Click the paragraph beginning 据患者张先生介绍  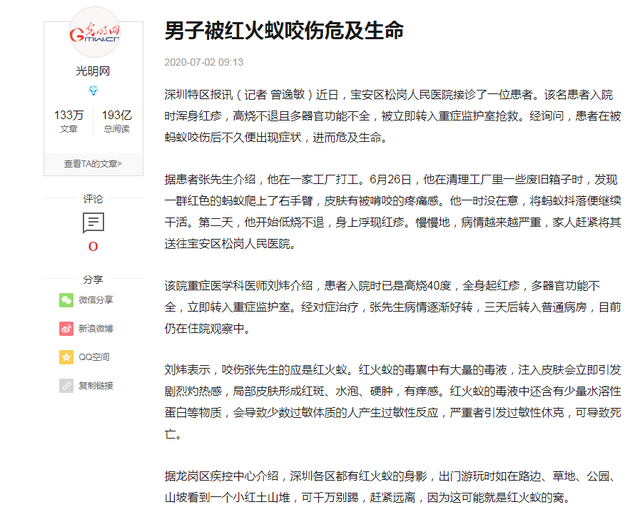click(x=393, y=211)
